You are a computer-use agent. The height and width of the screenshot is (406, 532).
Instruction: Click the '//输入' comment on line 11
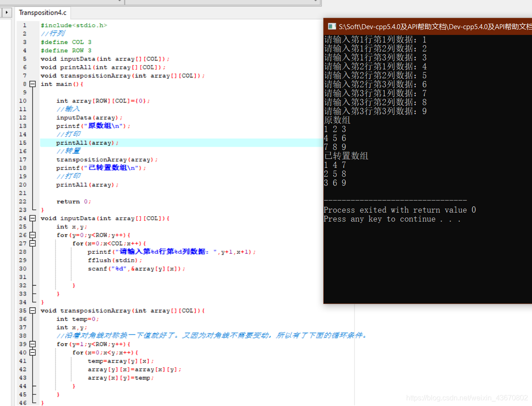(x=68, y=109)
